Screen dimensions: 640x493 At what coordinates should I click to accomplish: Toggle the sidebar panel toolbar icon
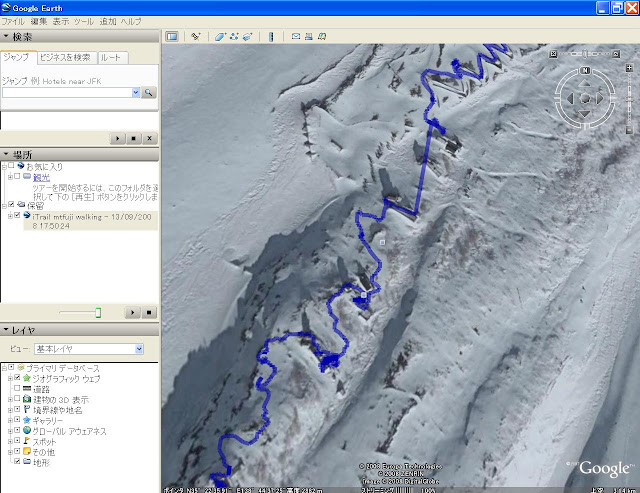pyautogui.click(x=172, y=37)
